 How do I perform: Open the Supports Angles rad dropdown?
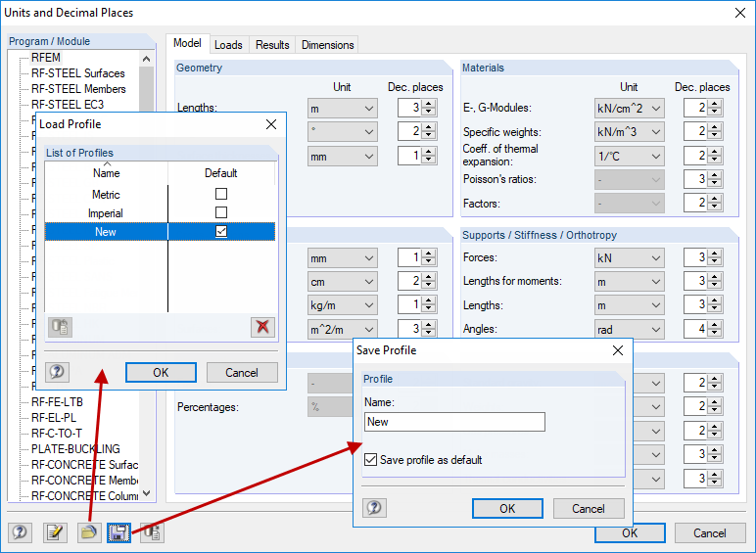pyautogui.click(x=630, y=329)
